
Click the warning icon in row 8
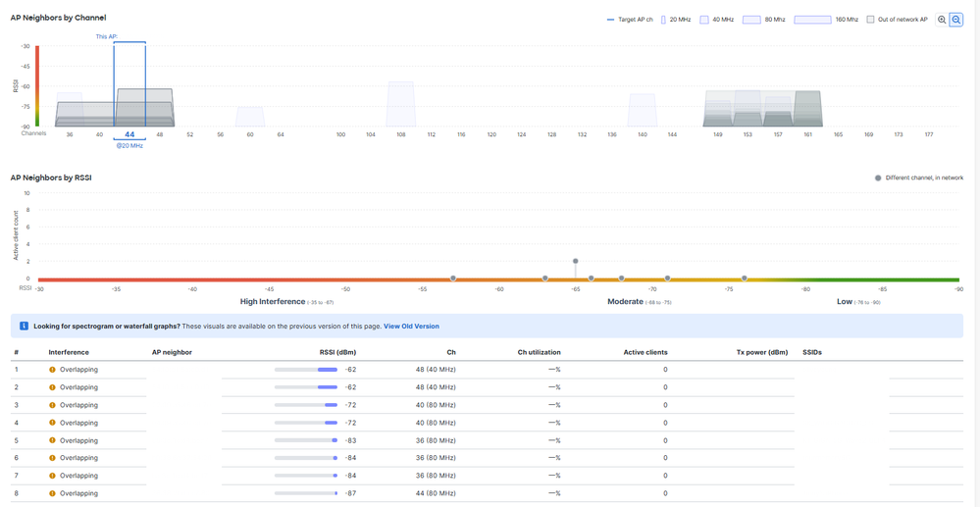point(53,493)
